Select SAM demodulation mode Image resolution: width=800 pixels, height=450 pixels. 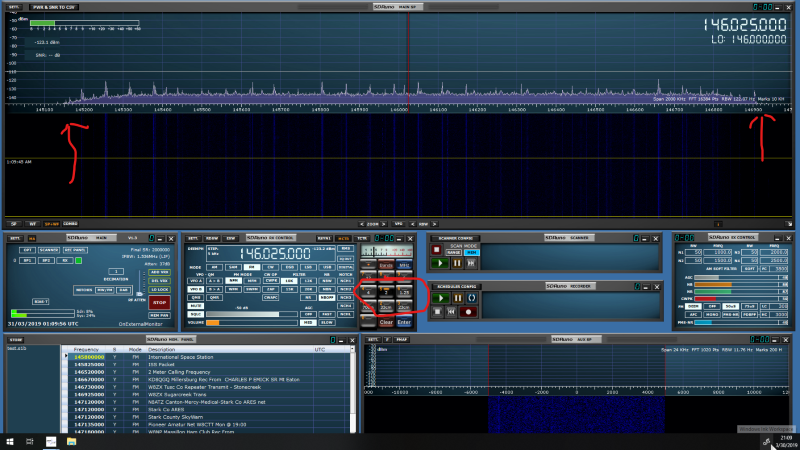[233, 267]
